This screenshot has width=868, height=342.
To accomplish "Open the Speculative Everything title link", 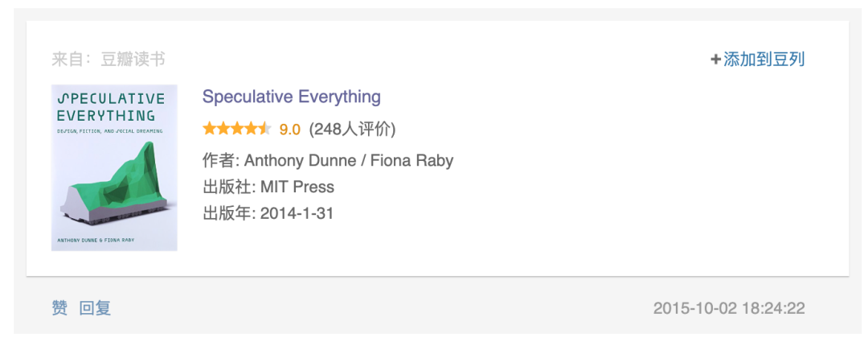I will 291,97.
